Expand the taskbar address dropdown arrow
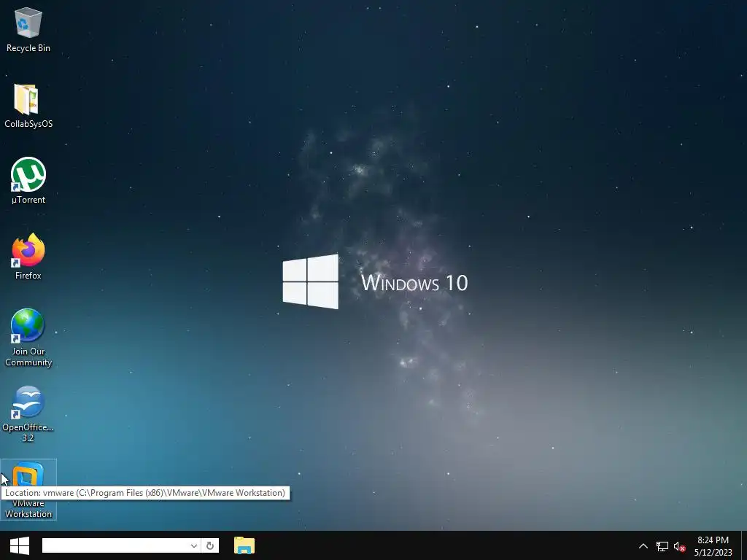This screenshot has height=560, width=747. [194, 545]
